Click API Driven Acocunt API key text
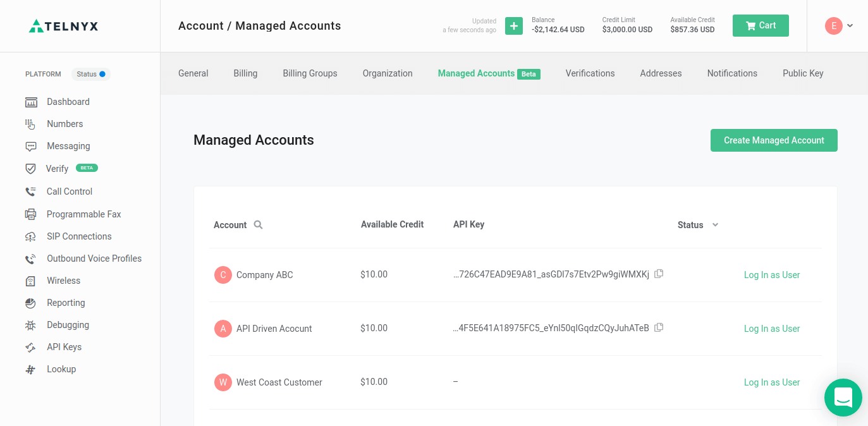The height and width of the screenshot is (426, 868). click(x=551, y=328)
